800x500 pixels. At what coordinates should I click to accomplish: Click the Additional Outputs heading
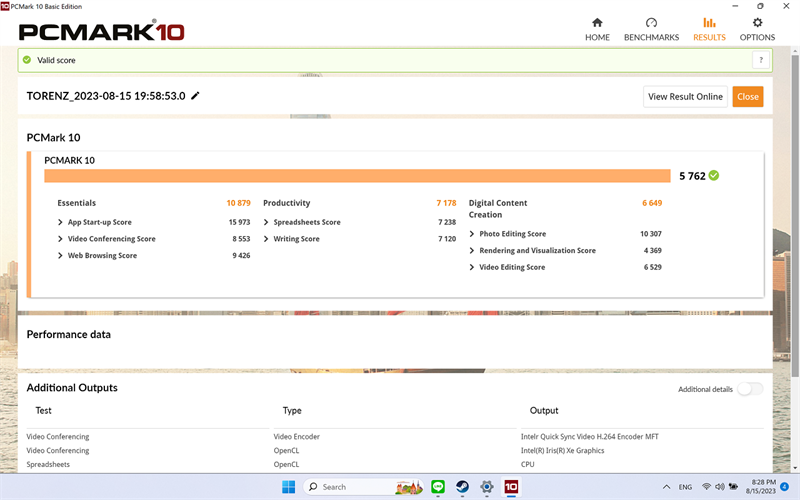72,388
